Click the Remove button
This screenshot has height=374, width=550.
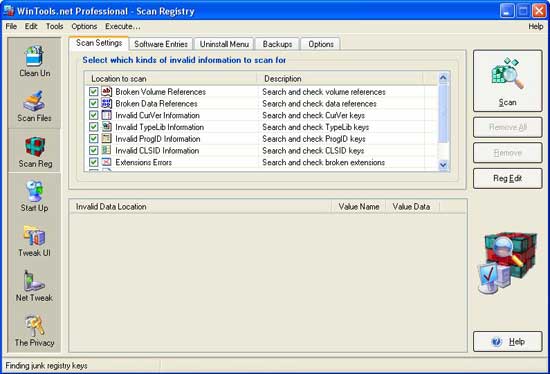click(x=508, y=153)
